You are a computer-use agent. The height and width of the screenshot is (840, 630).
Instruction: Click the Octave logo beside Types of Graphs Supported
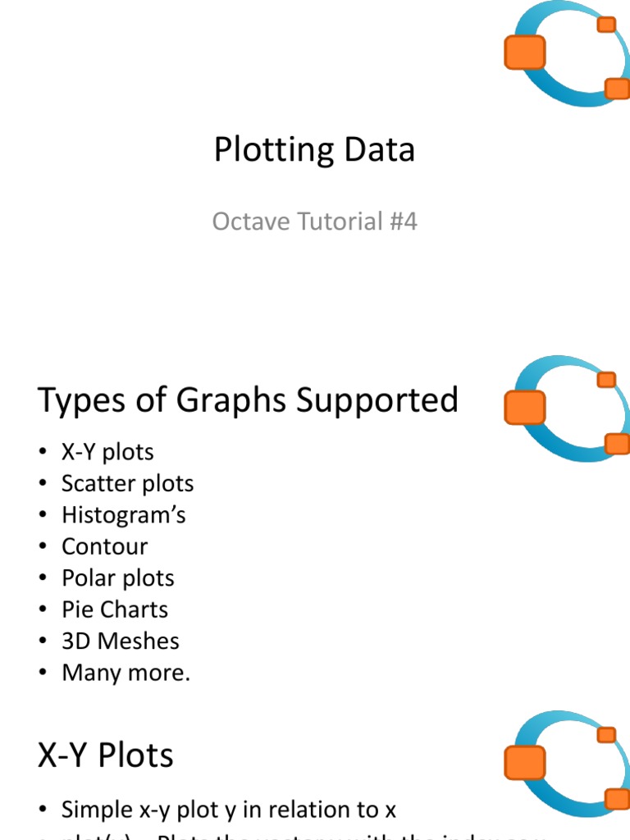click(566, 409)
